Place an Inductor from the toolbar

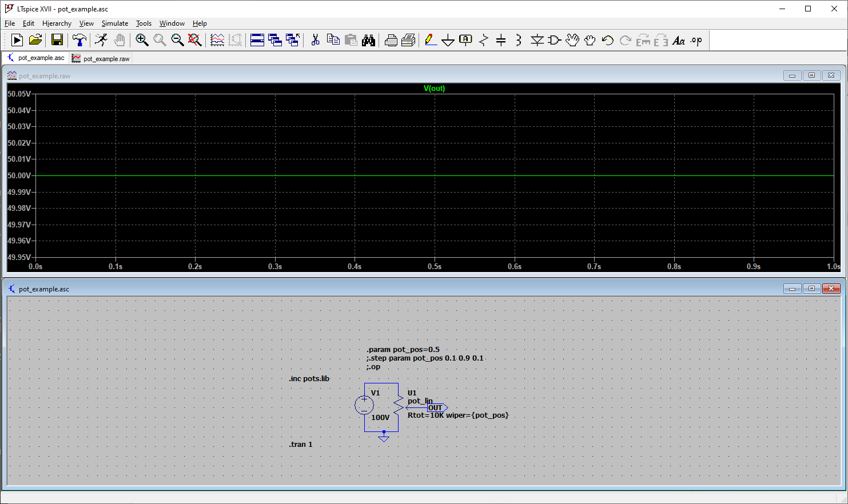tap(519, 40)
